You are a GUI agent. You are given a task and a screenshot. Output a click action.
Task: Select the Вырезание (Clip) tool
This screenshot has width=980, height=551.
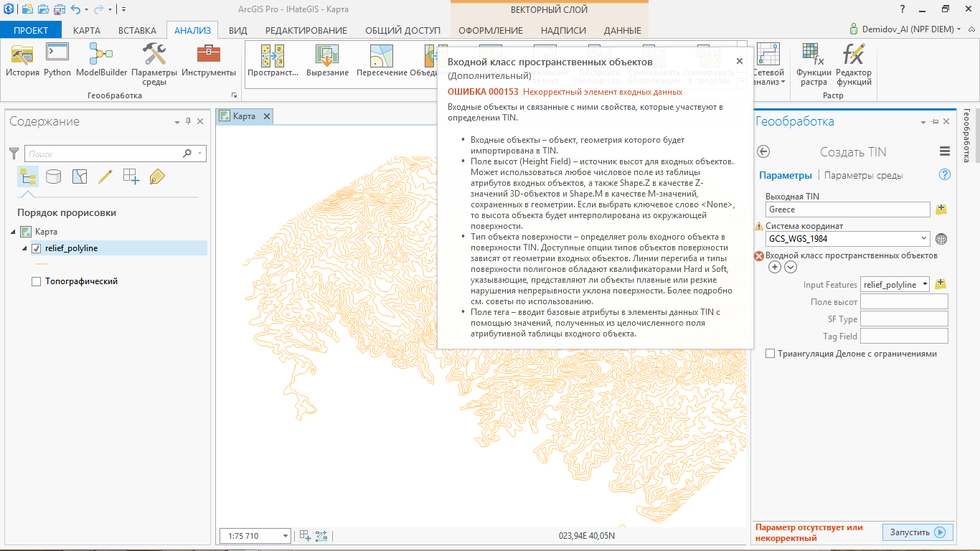[327, 60]
